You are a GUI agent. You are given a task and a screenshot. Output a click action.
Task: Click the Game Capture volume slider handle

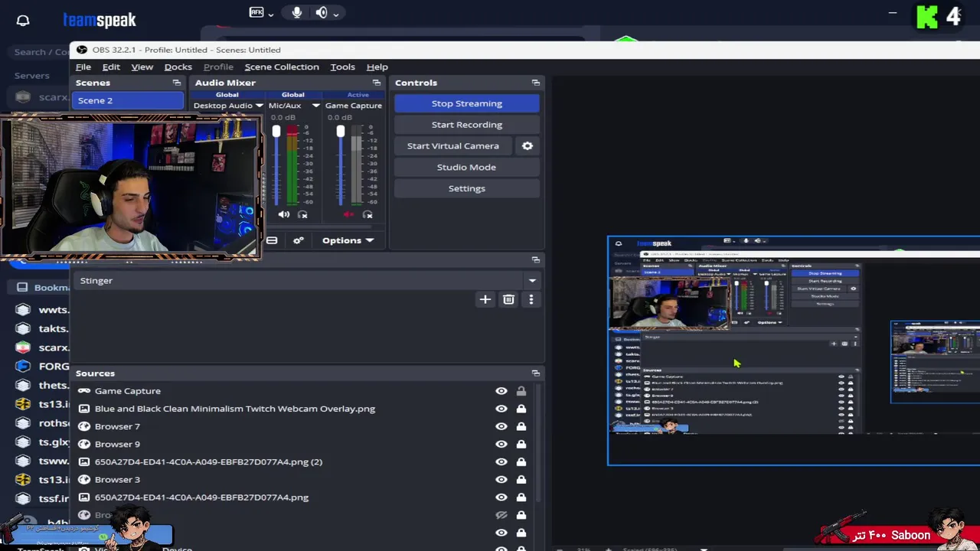(x=341, y=131)
